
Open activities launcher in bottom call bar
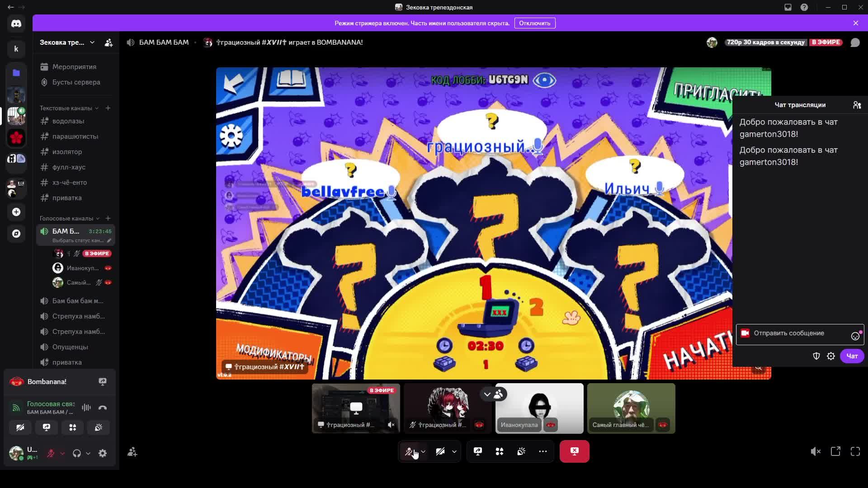coord(500,451)
